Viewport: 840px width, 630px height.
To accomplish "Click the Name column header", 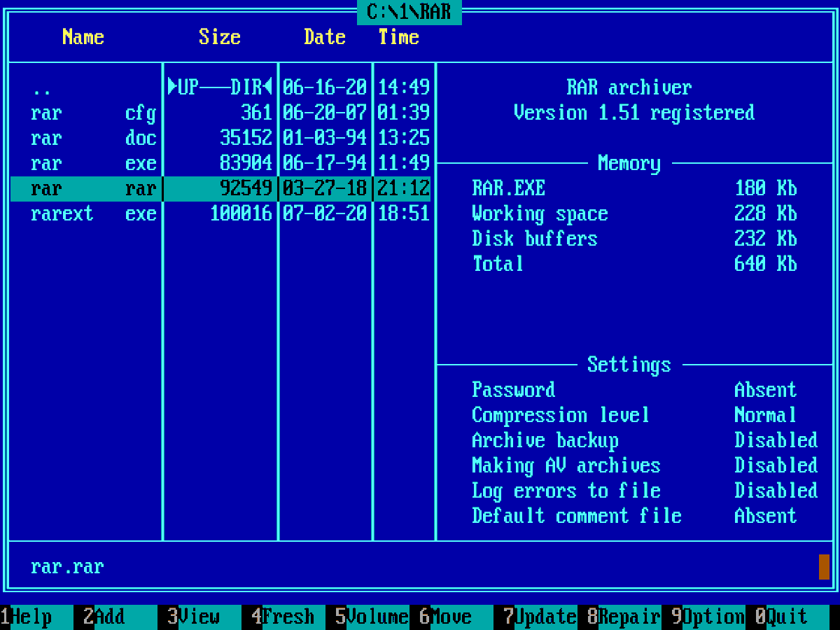I will click(83, 37).
